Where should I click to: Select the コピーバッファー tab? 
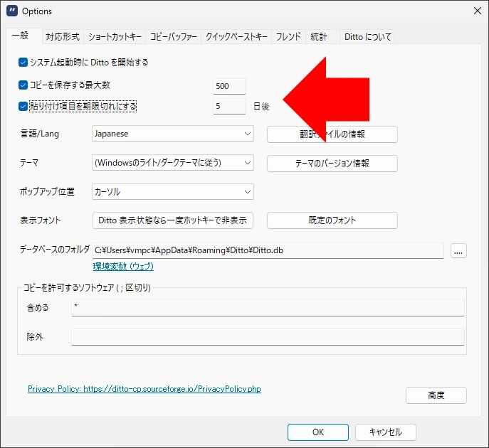(x=173, y=37)
